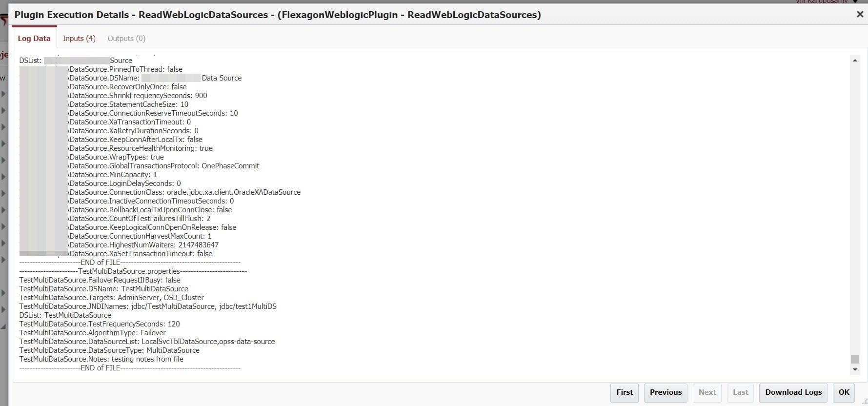Download the logs

793,392
